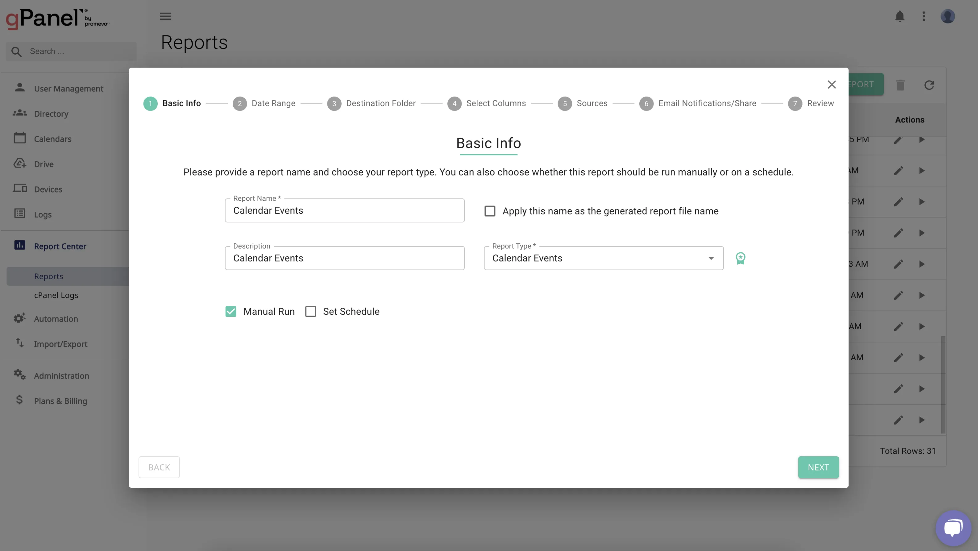The width and height of the screenshot is (980, 551).
Task: Click the edit pencil in the 3 AM row
Action: [x=898, y=264]
